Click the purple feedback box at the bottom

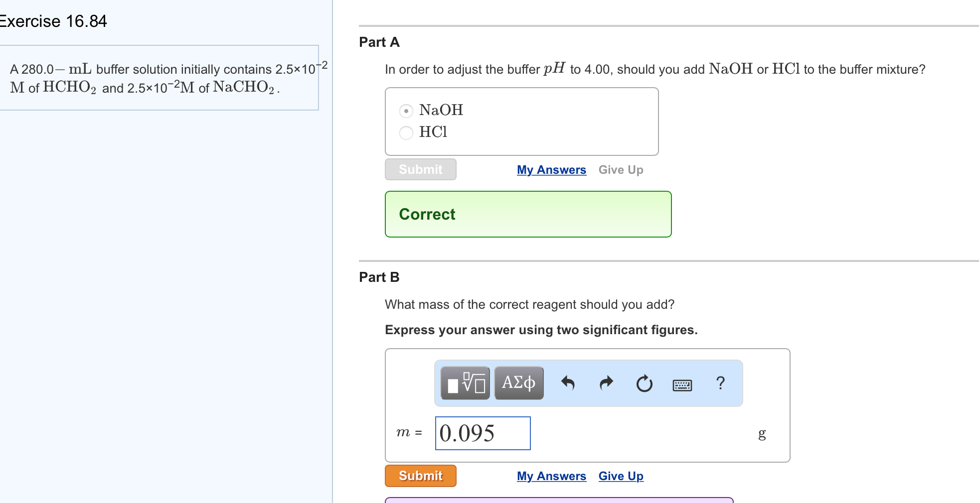tap(558, 501)
